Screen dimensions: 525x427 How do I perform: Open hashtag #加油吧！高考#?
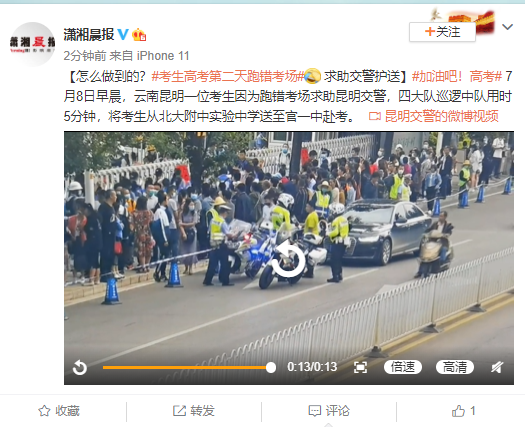coord(457,77)
